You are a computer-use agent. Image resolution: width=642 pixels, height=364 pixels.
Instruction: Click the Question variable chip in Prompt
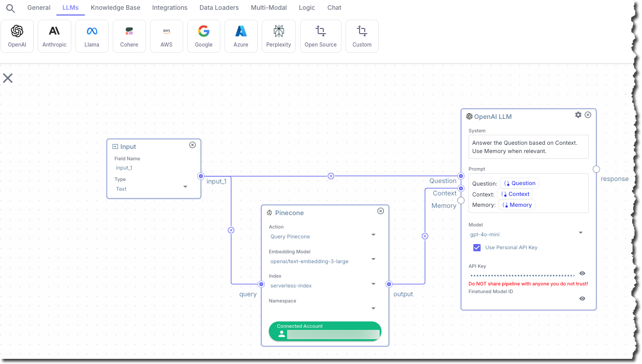pos(519,183)
